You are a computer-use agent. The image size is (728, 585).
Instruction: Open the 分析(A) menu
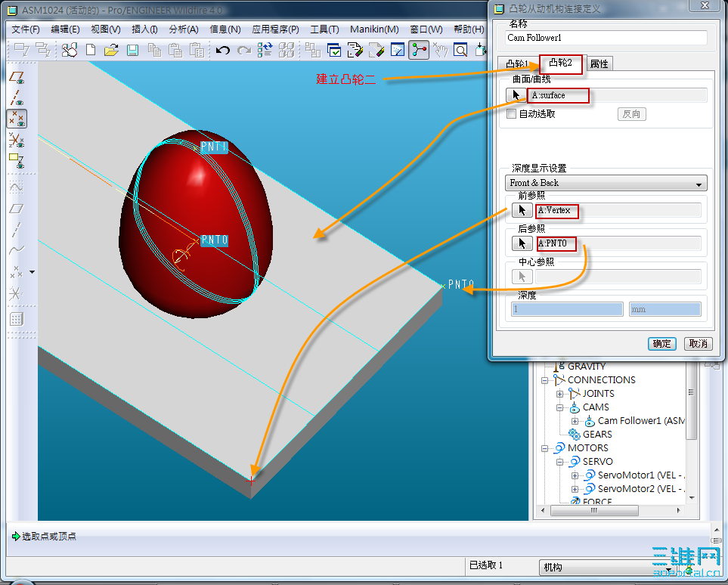click(x=184, y=29)
